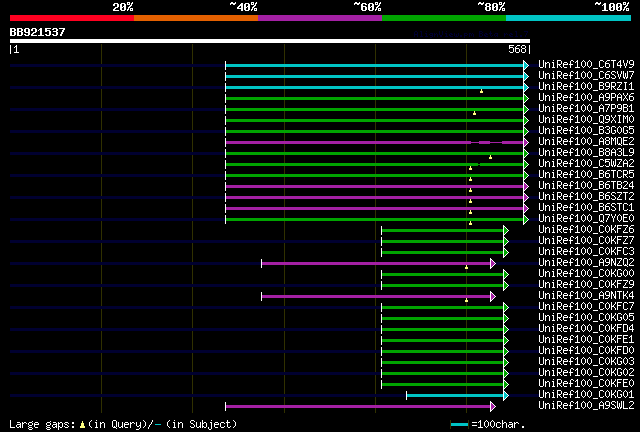
Task: Click the arrowhead ending UniRef100_C6SVW7 alignment
Action: coord(526,76)
